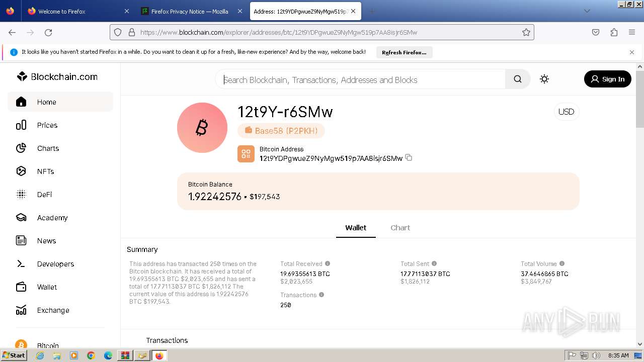This screenshot has height=362, width=644.
Task: Switch to the Wallet tab
Action: pos(356,228)
